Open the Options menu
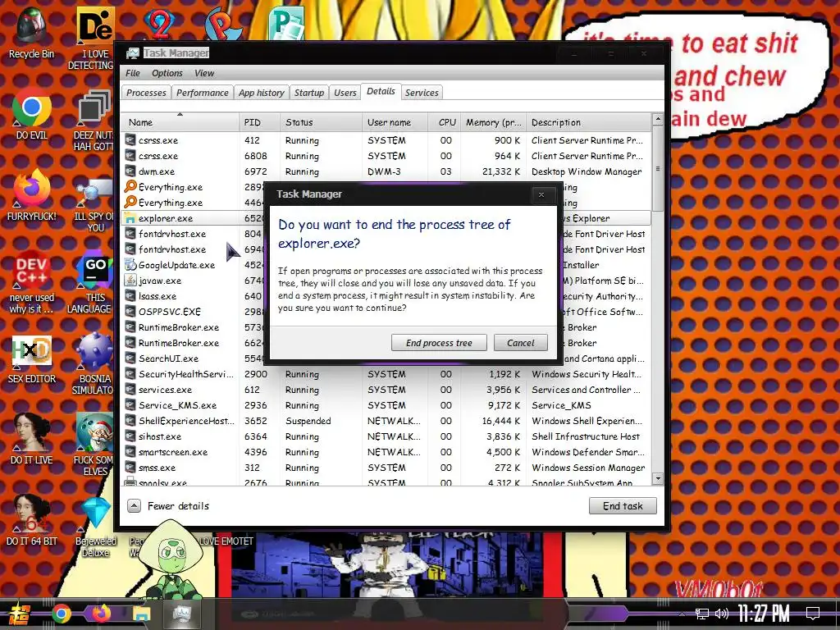 tap(167, 73)
